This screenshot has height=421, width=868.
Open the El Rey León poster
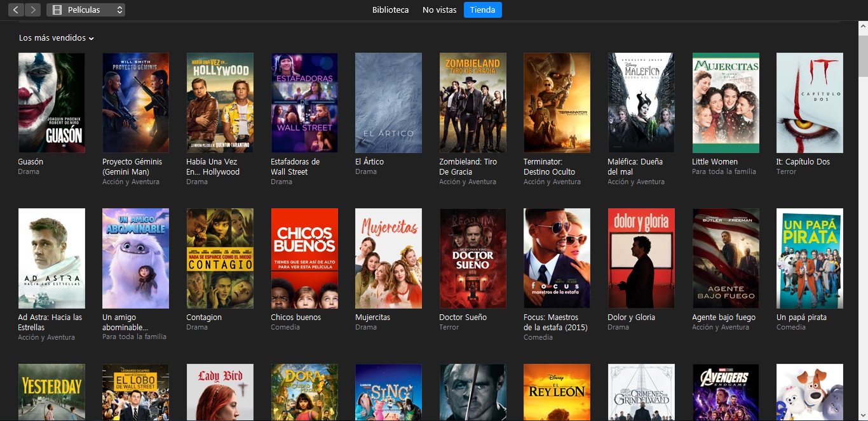click(557, 392)
